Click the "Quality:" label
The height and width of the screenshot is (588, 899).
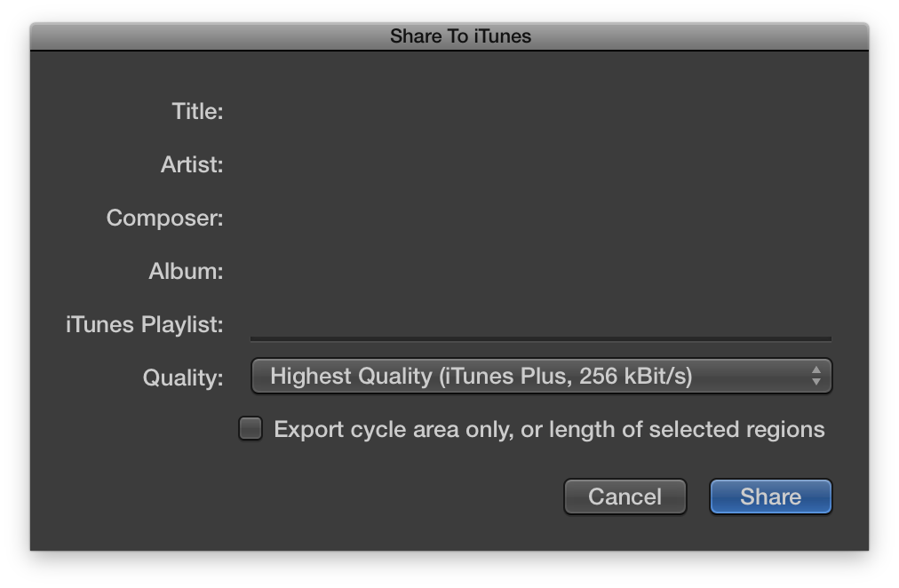[183, 378]
